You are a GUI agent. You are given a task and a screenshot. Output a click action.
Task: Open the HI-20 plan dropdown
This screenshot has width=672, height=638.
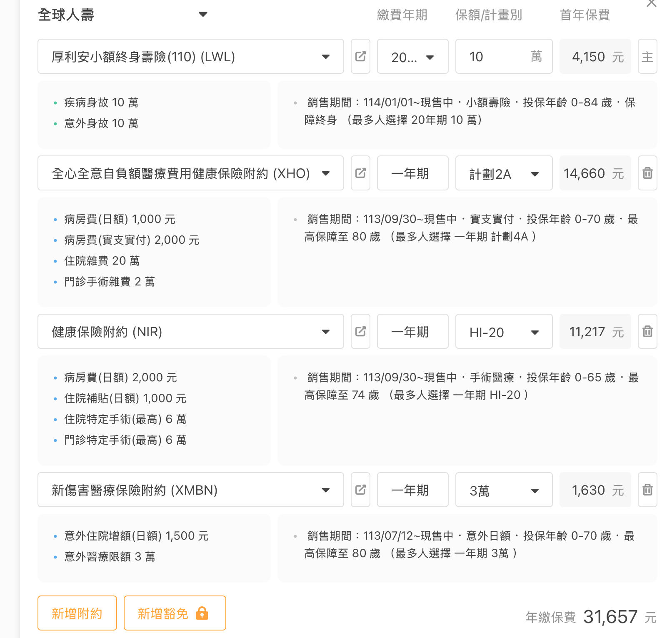tap(504, 331)
